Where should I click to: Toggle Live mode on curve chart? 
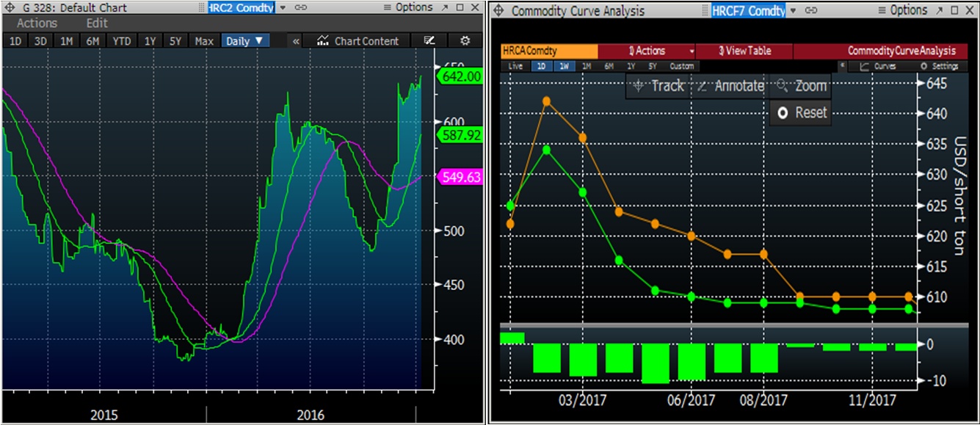coord(516,66)
